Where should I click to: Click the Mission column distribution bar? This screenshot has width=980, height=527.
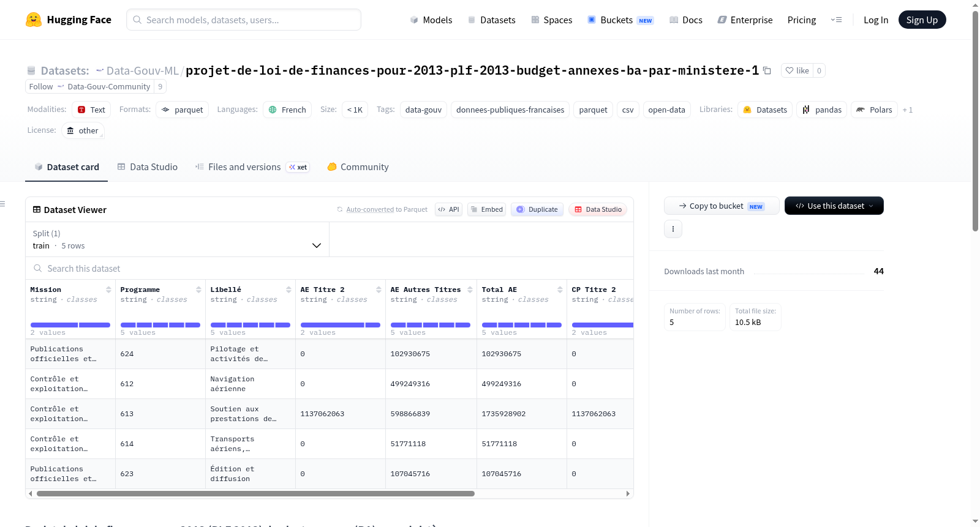[70, 325]
